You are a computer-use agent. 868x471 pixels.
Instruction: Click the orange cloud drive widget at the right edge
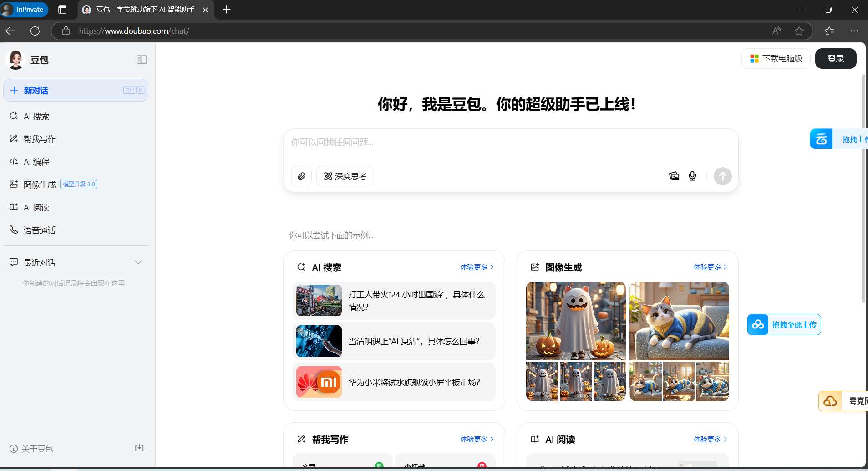(843, 401)
